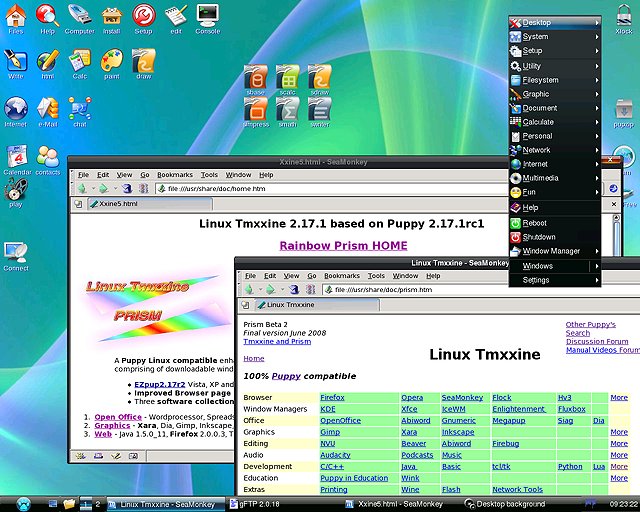Open Tools menu in Linux Tmxxine window
The height and width of the screenshot is (512, 640).
376,276
